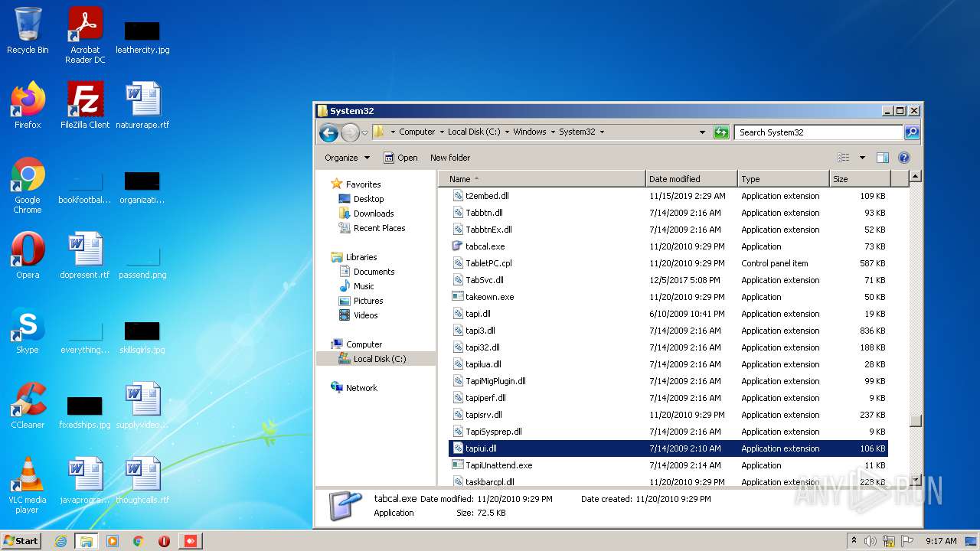Open the change view options dropdown arrow
The height and width of the screenshot is (551, 980).
coord(862,158)
